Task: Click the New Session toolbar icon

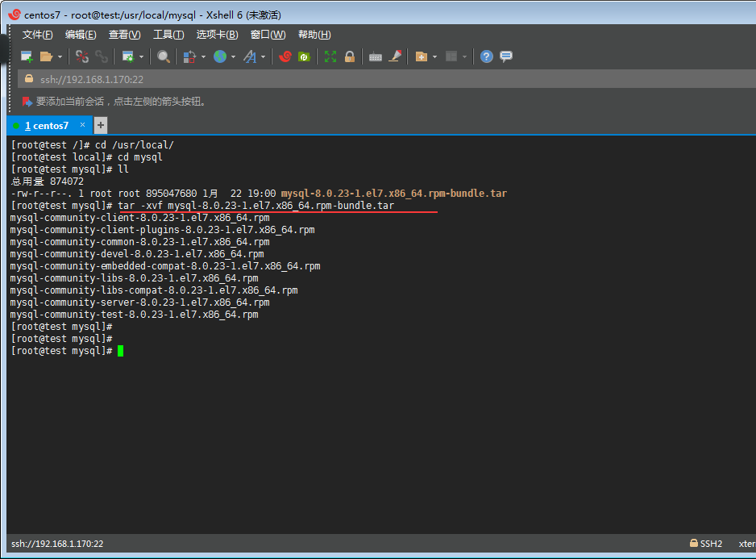Action: [x=27, y=56]
